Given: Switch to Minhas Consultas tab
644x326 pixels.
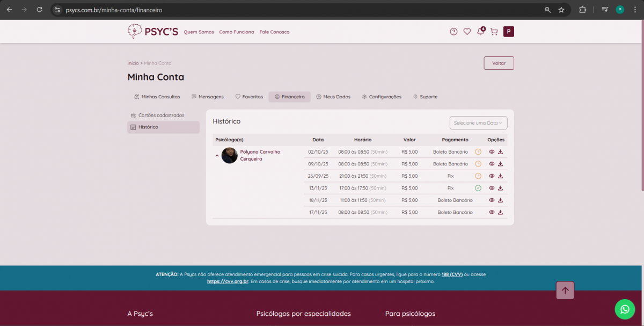Looking at the screenshot, I should [x=157, y=97].
